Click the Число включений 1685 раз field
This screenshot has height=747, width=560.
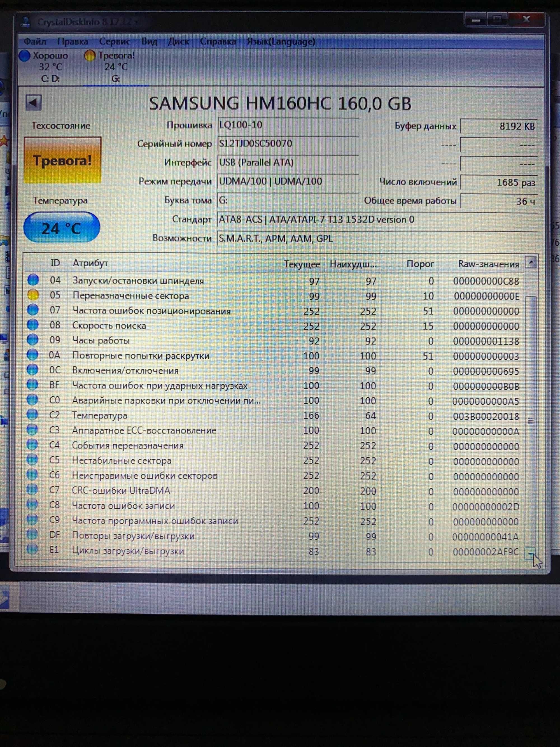[499, 182]
